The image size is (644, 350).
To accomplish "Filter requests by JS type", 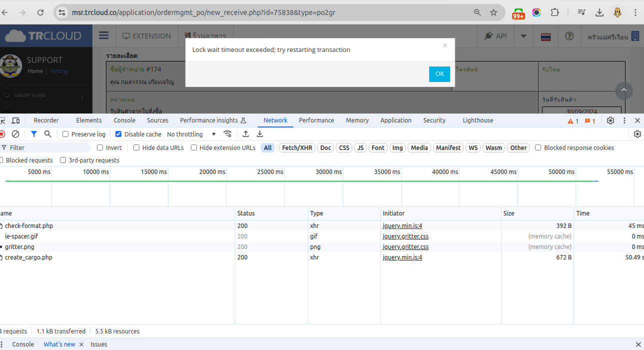I will click(360, 147).
